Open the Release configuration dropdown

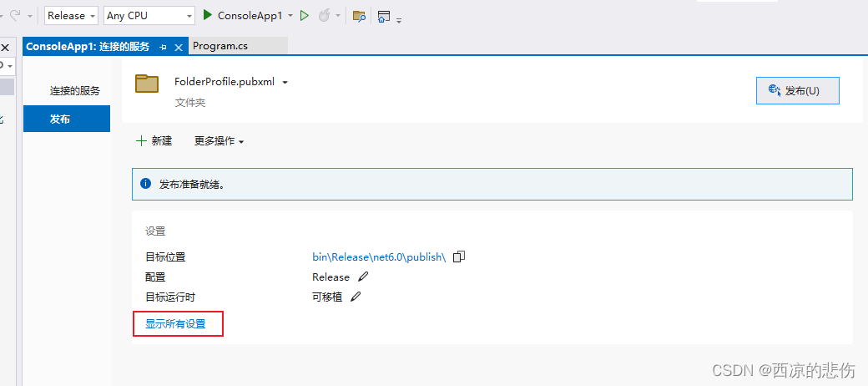pyautogui.click(x=71, y=15)
